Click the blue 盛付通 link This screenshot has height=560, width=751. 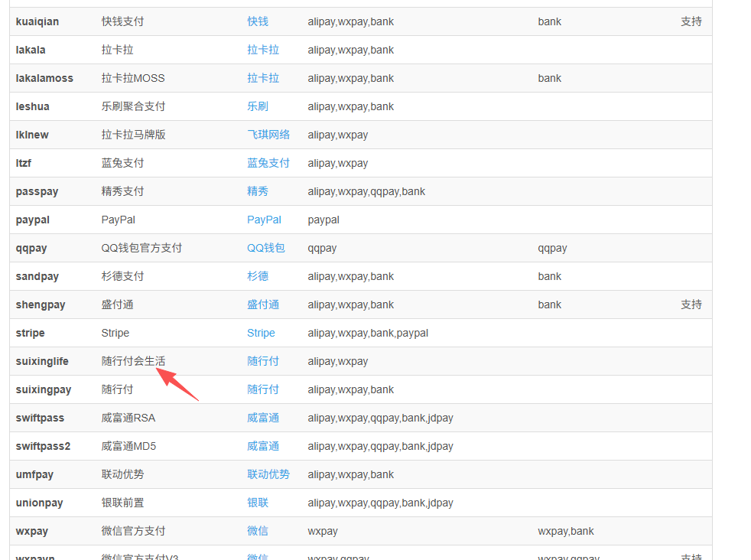click(263, 304)
